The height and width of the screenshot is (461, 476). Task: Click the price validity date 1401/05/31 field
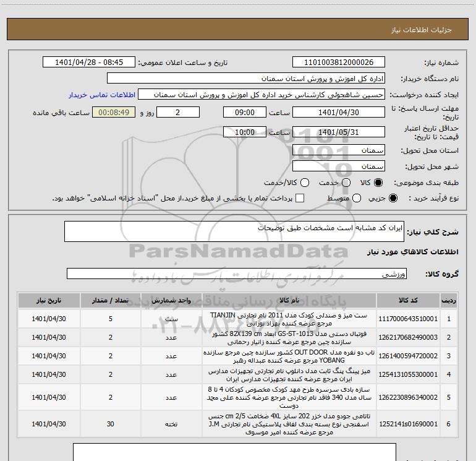click(339, 132)
